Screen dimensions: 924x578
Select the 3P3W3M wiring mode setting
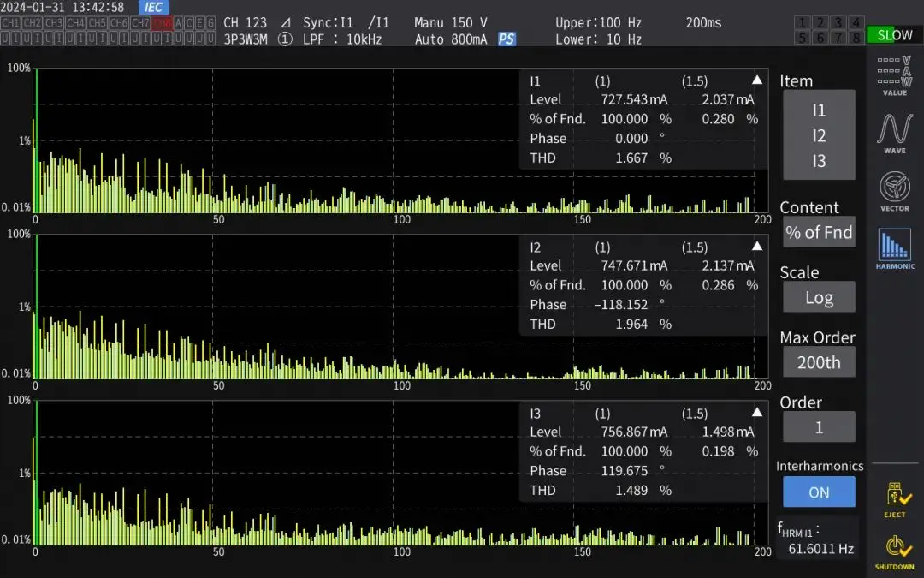247,39
